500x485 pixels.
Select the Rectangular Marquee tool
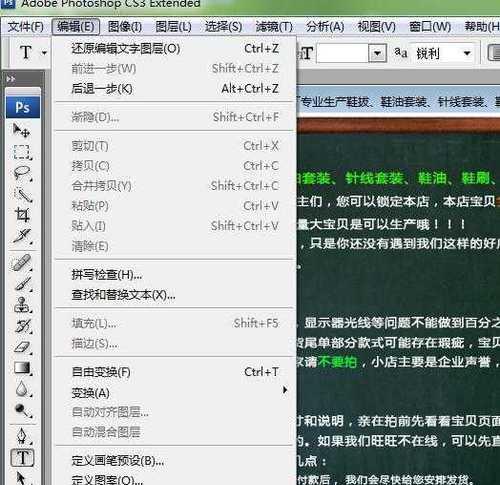click(22, 152)
